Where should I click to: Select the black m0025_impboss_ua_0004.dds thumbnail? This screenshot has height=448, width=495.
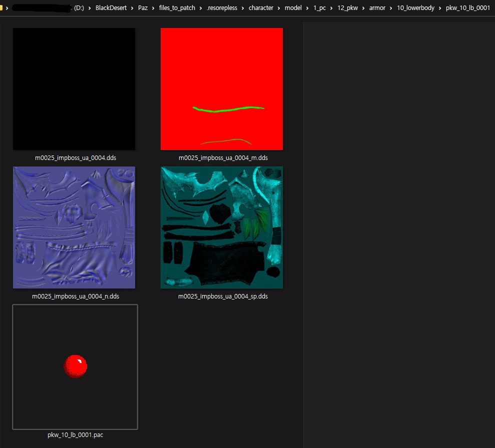(x=74, y=88)
